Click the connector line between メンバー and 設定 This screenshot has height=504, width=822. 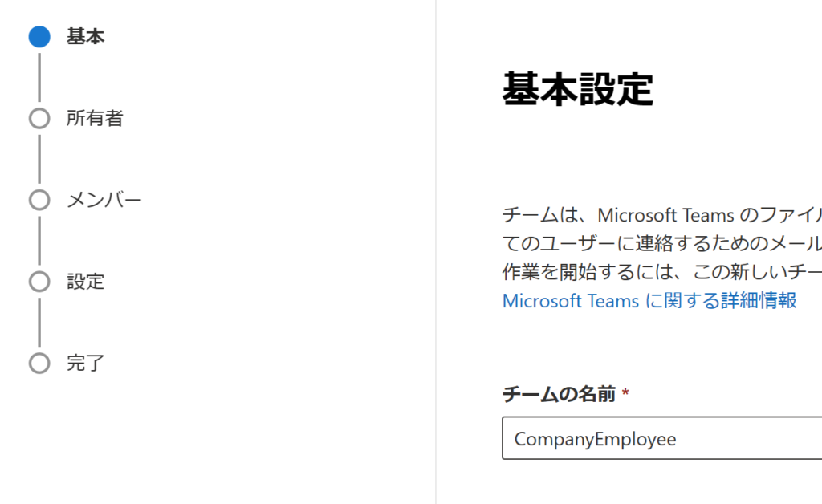pyautogui.click(x=39, y=241)
